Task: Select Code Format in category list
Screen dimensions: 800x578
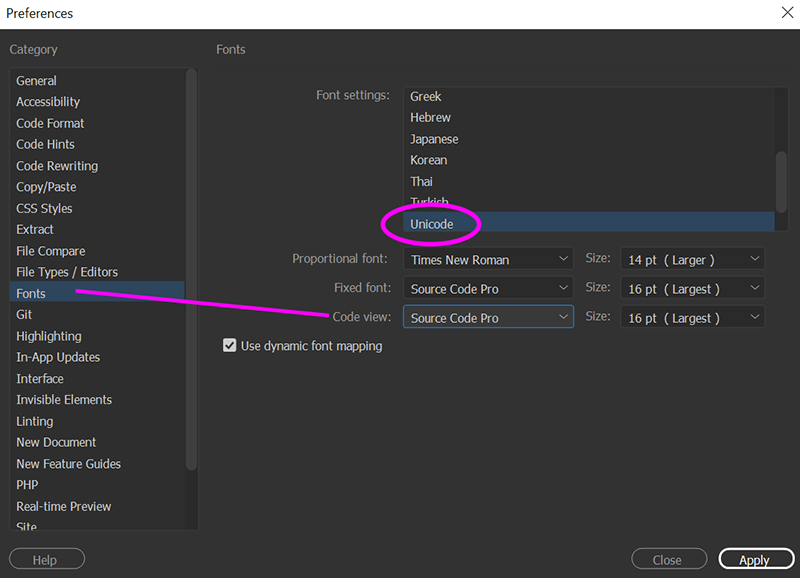Action: click(x=97, y=123)
